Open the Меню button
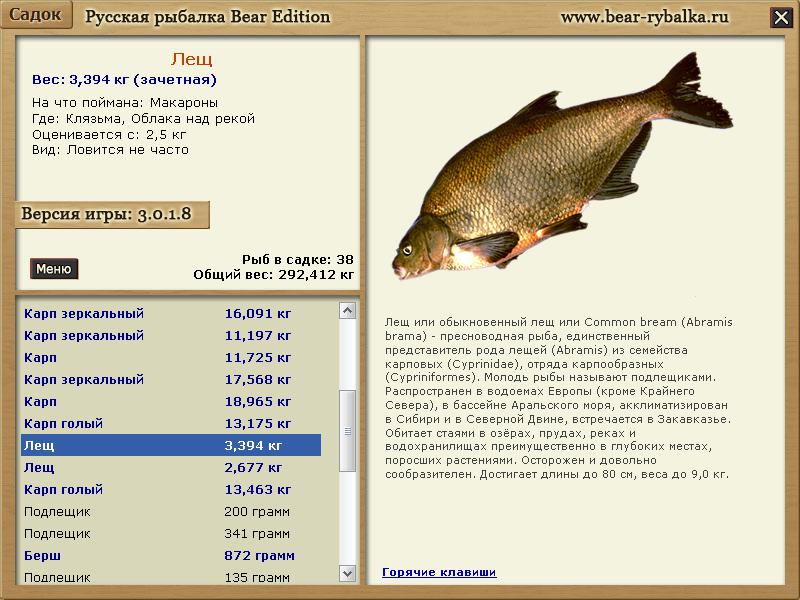The image size is (800, 600). coord(54,269)
